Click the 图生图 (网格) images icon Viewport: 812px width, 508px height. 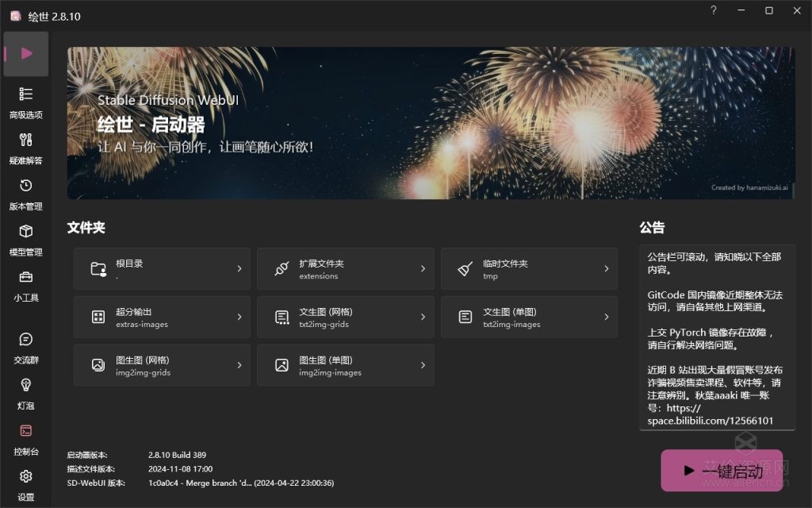(98, 365)
